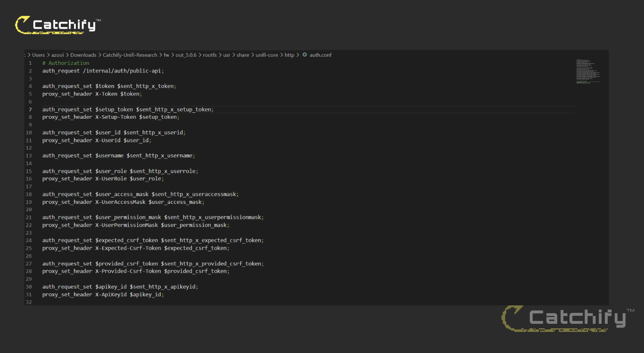This screenshot has width=644, height=353.
Task: Click 'auth_request_set $user_access_mask' line
Action: pos(141,195)
